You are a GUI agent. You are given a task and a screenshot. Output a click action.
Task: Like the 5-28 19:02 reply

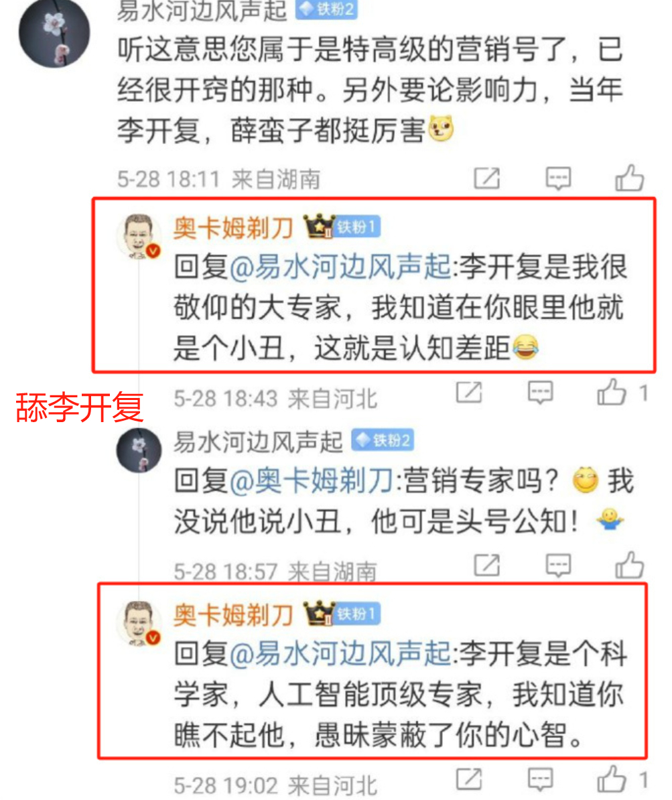(x=611, y=779)
